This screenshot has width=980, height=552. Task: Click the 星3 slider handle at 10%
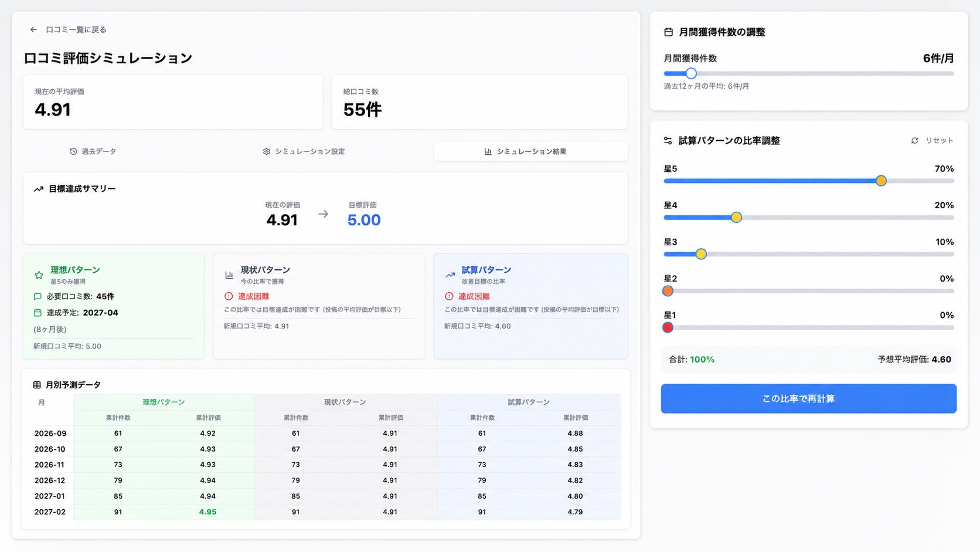coord(701,254)
